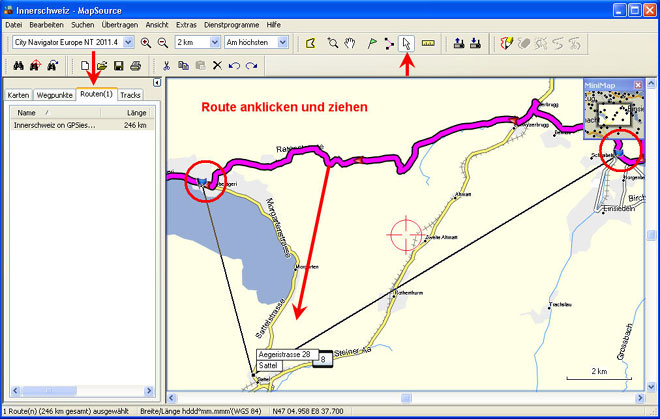Image resolution: width=660 pixels, height=419 pixels.
Task: Create a new file with New icon
Action: click(x=85, y=66)
